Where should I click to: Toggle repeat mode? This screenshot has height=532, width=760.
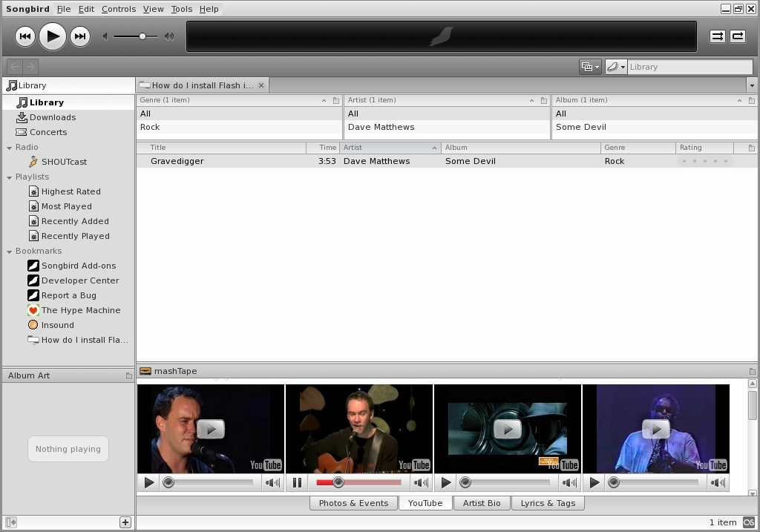pos(738,36)
